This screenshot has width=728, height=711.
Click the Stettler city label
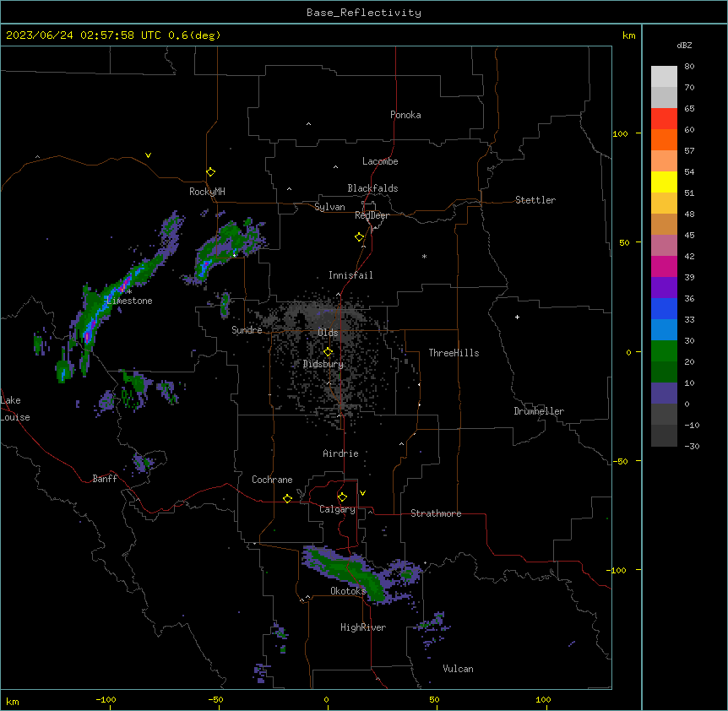535,200
